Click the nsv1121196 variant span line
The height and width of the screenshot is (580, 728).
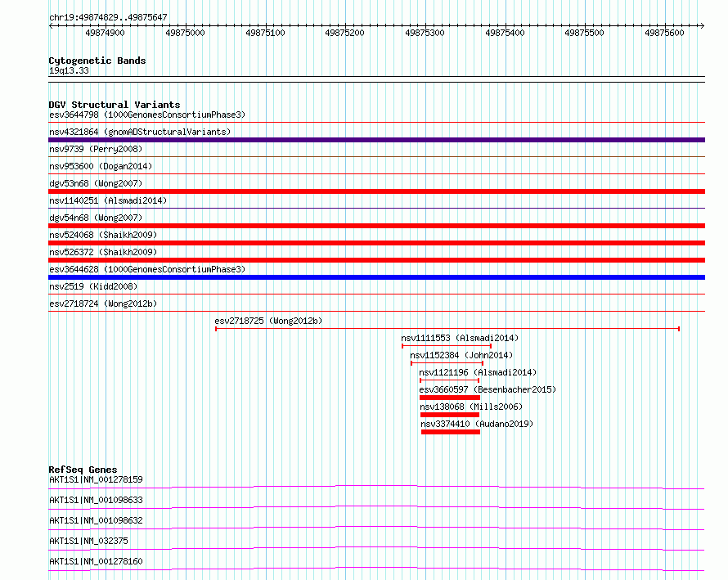[449, 380]
